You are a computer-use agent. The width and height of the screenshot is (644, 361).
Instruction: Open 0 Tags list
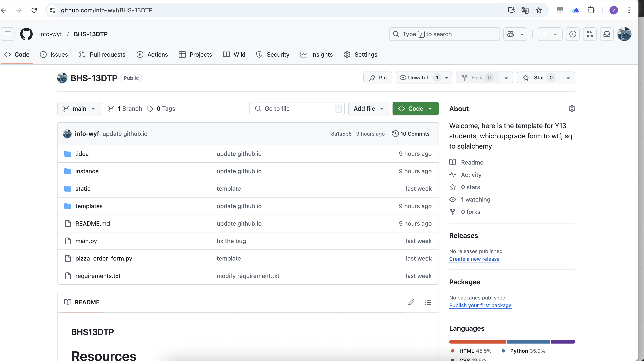pos(161,109)
